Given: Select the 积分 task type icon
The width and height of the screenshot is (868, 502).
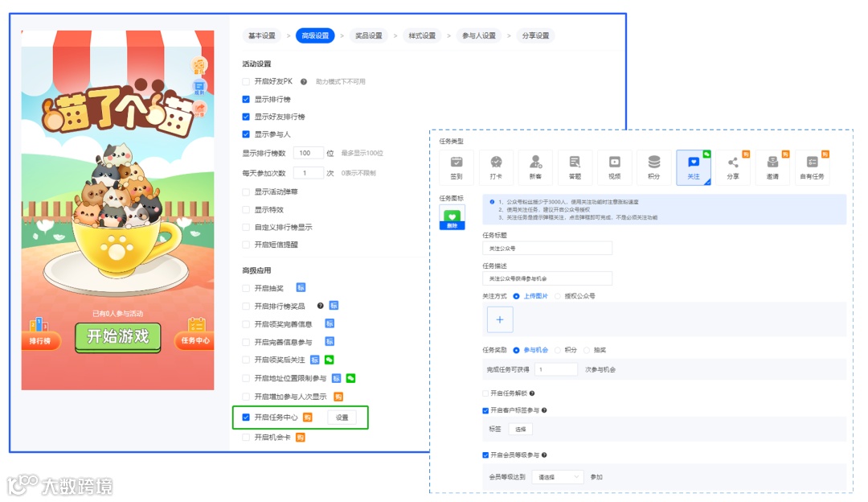Looking at the screenshot, I should pos(653,167).
